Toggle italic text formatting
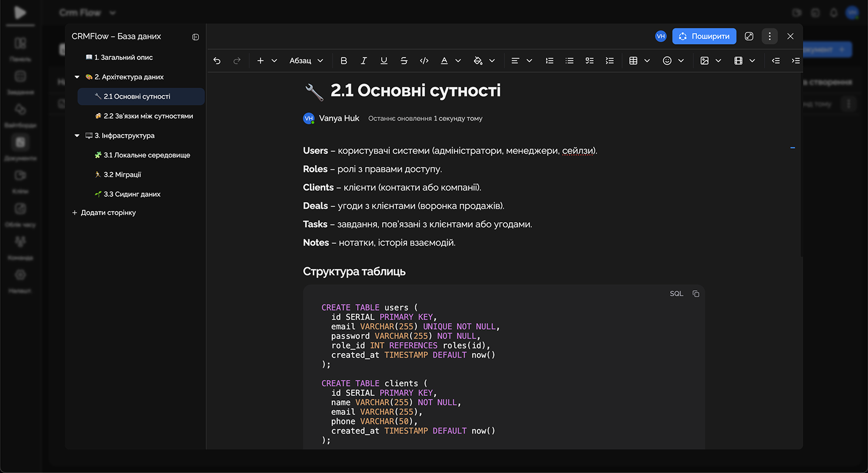This screenshot has height=473, width=868. pyautogui.click(x=364, y=61)
